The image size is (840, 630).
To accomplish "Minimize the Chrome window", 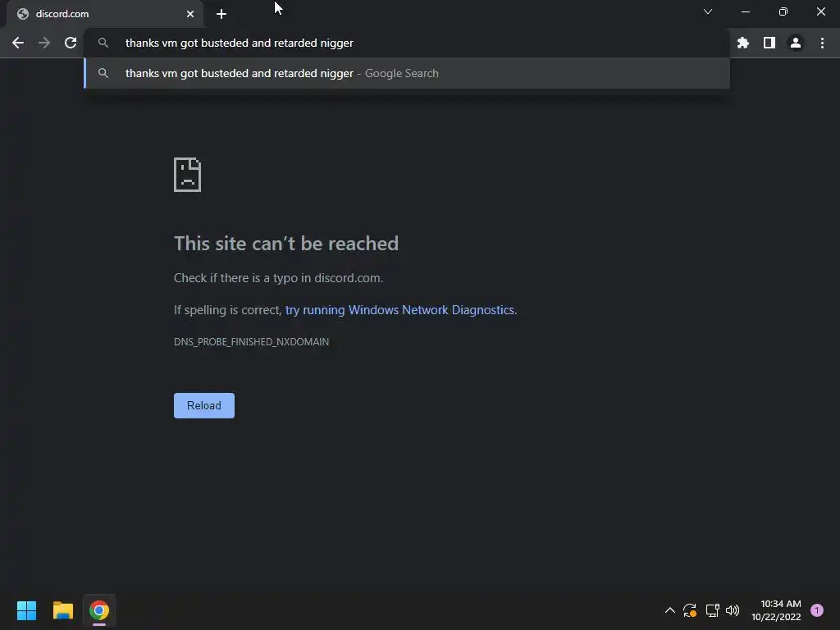I will [x=745, y=11].
